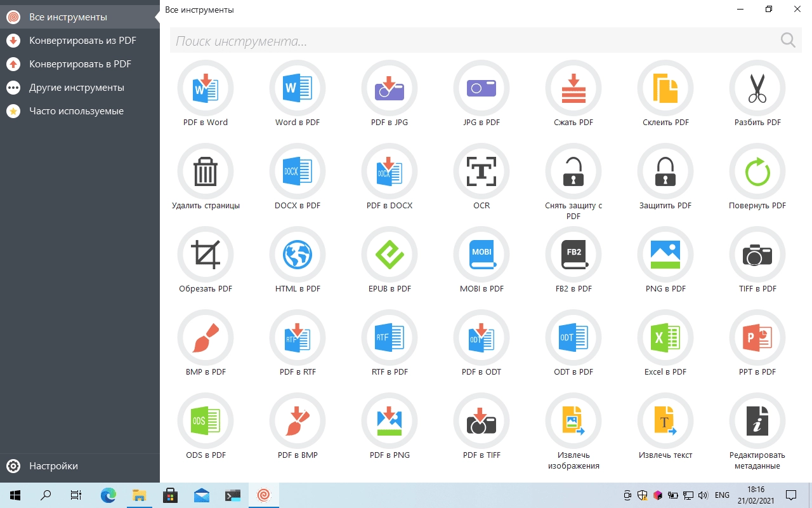Select Защитить PDF padlock tool
This screenshot has width=812, height=508.
coord(665,171)
